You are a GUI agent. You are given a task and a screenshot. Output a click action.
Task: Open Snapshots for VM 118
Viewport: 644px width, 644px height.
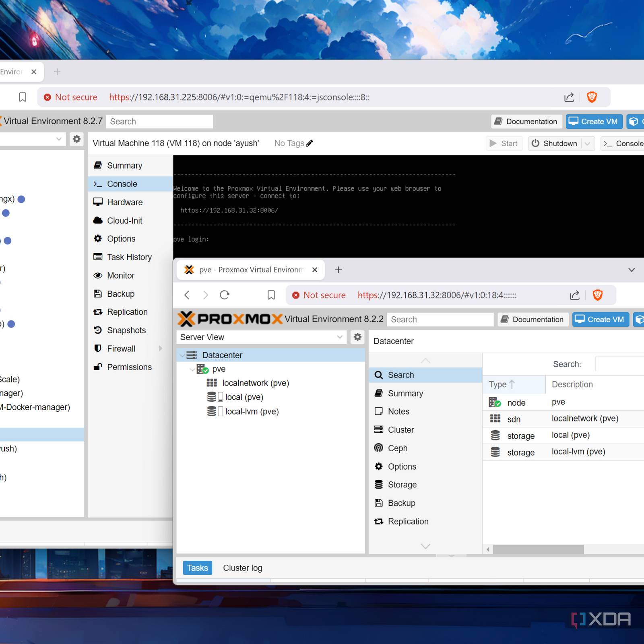click(126, 330)
